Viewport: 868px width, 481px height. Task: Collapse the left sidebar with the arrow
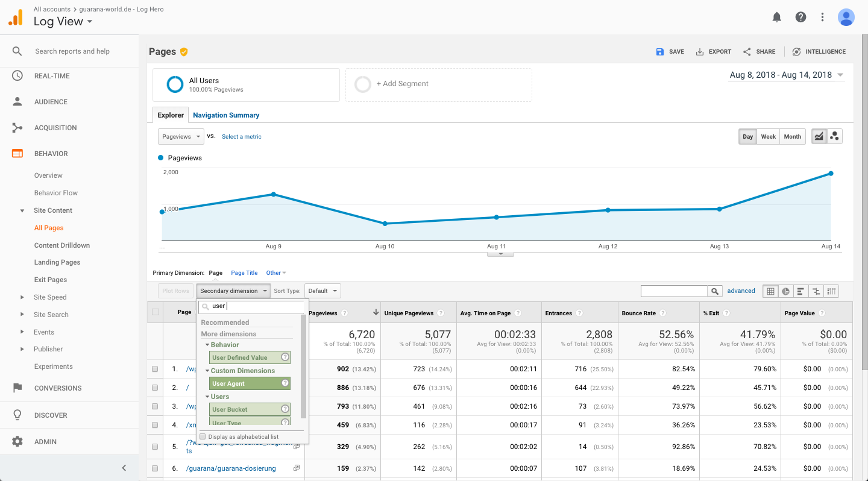coord(124,468)
